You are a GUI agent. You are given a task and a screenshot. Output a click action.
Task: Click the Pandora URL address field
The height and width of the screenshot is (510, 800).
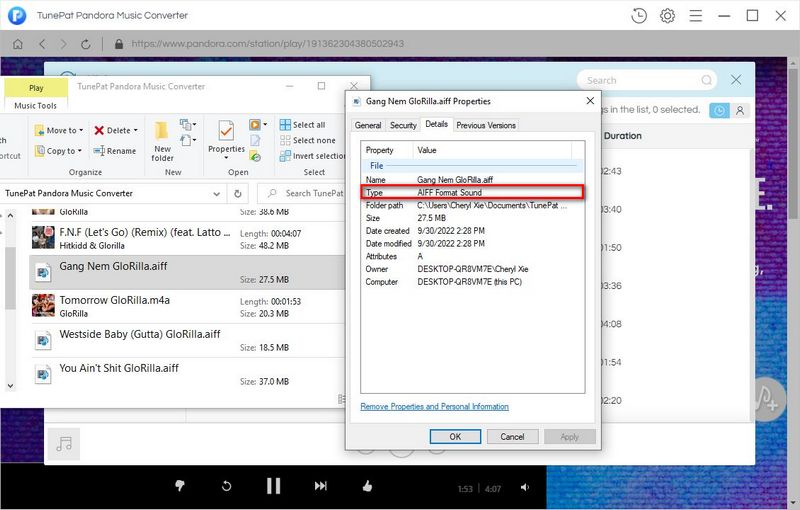(267, 44)
